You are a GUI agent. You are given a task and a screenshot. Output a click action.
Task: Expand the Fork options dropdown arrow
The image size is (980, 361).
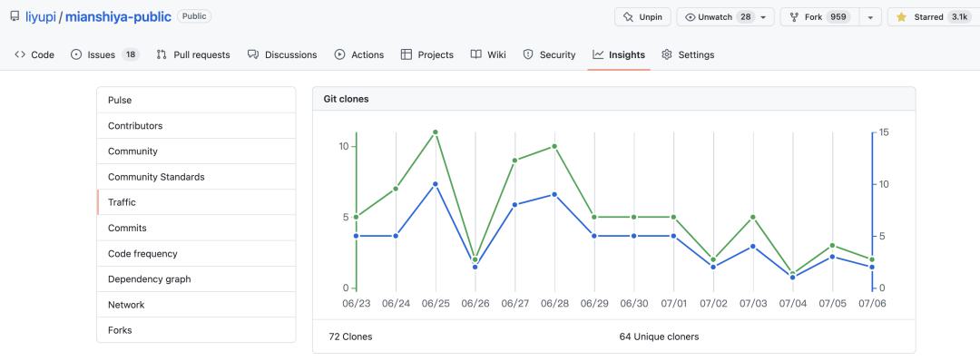pyautogui.click(x=870, y=17)
